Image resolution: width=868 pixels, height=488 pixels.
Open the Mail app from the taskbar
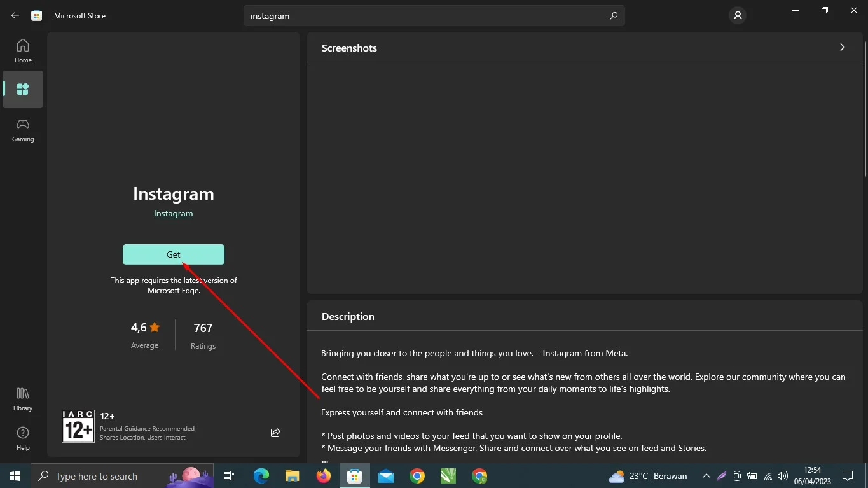click(386, 476)
